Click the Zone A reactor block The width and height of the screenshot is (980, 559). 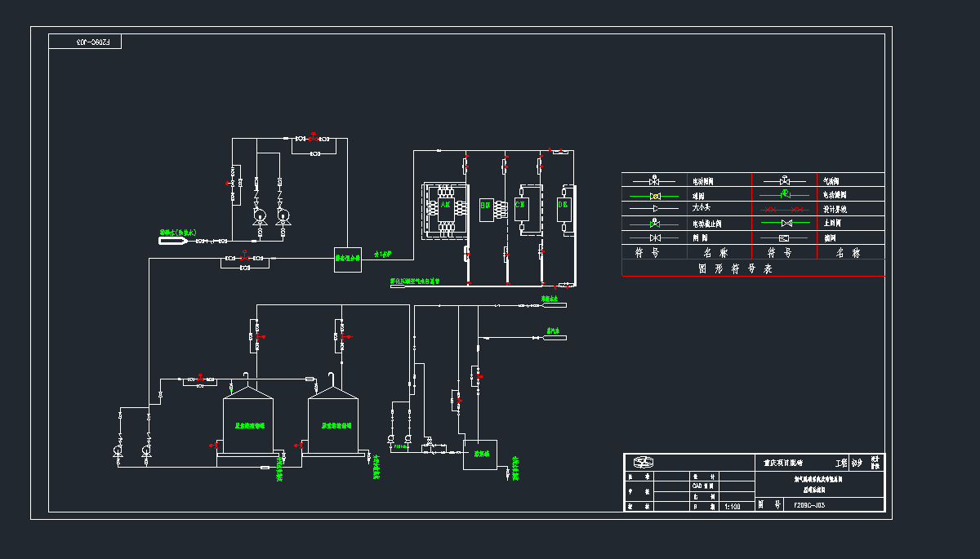(445, 208)
